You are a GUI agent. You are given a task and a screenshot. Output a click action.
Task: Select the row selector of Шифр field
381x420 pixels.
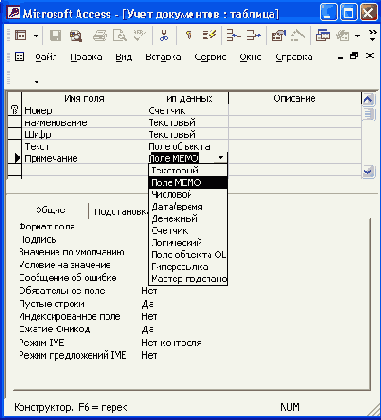click(x=15, y=135)
